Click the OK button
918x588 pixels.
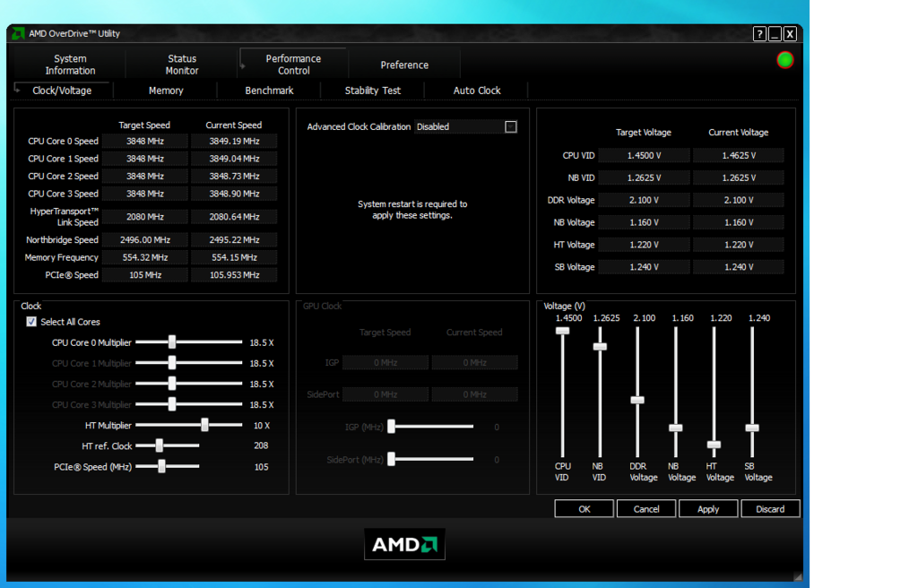click(585, 509)
